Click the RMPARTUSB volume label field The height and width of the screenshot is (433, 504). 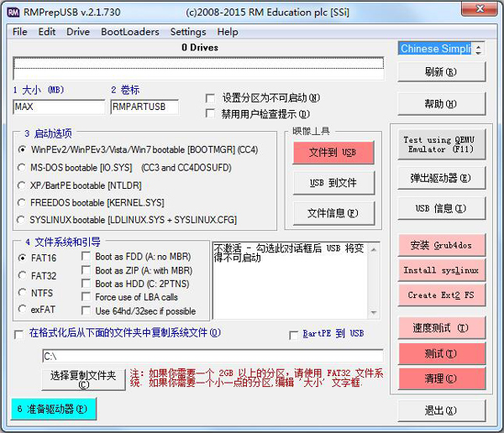[144, 107]
